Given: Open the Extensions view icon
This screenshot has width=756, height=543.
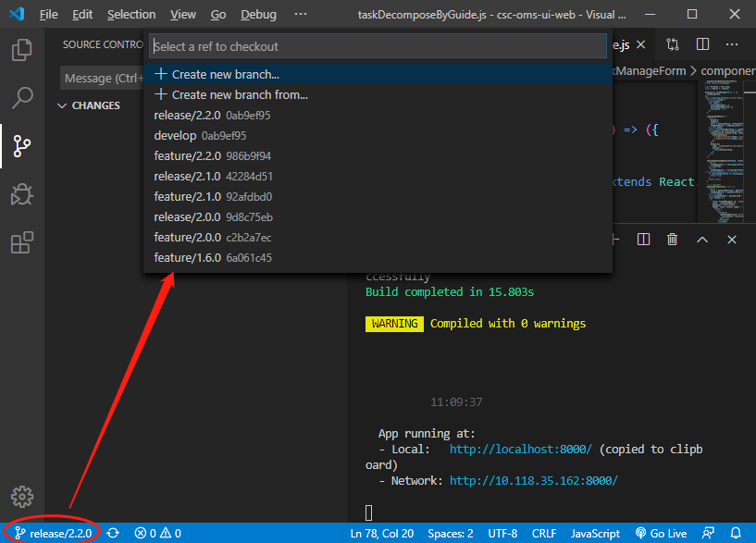Looking at the screenshot, I should coord(21,242).
